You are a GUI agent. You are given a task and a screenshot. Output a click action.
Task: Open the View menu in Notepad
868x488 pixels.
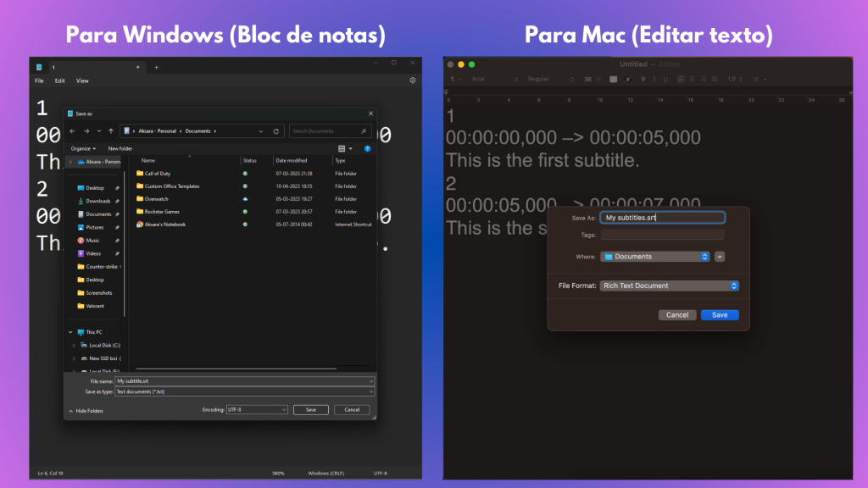(82, 80)
